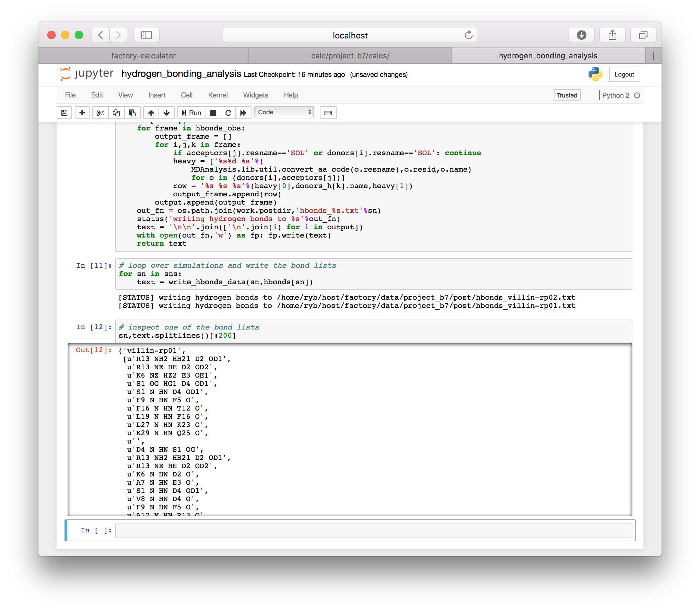The width and height of the screenshot is (700, 611).
Task: Switch to the factory-calculator browser tab
Action: pos(143,56)
